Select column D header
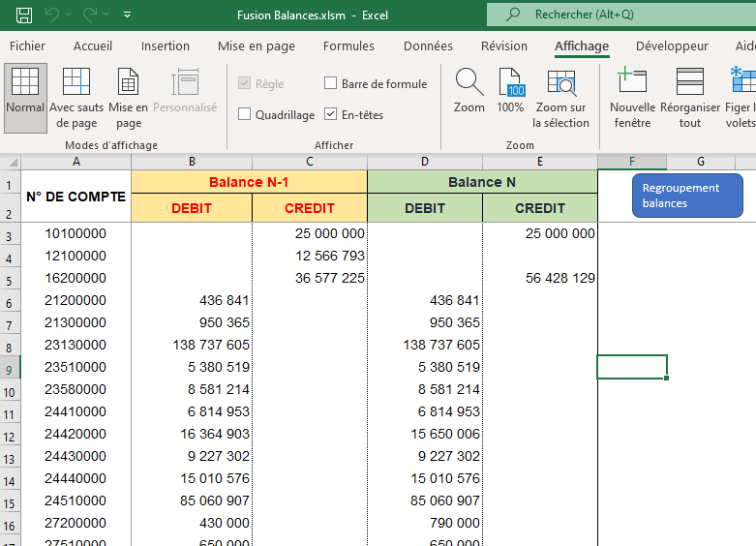This screenshot has height=546, width=756. (425, 162)
